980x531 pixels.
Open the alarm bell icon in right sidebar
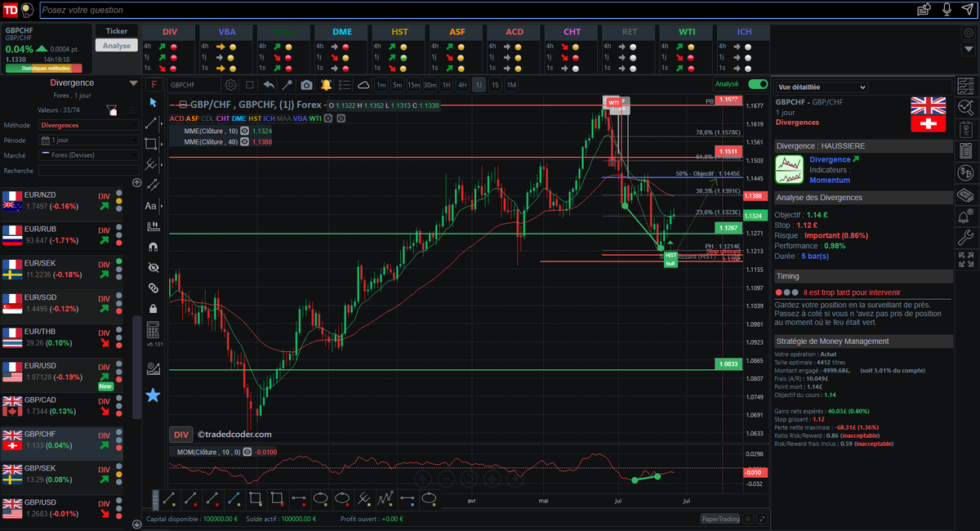(x=966, y=216)
